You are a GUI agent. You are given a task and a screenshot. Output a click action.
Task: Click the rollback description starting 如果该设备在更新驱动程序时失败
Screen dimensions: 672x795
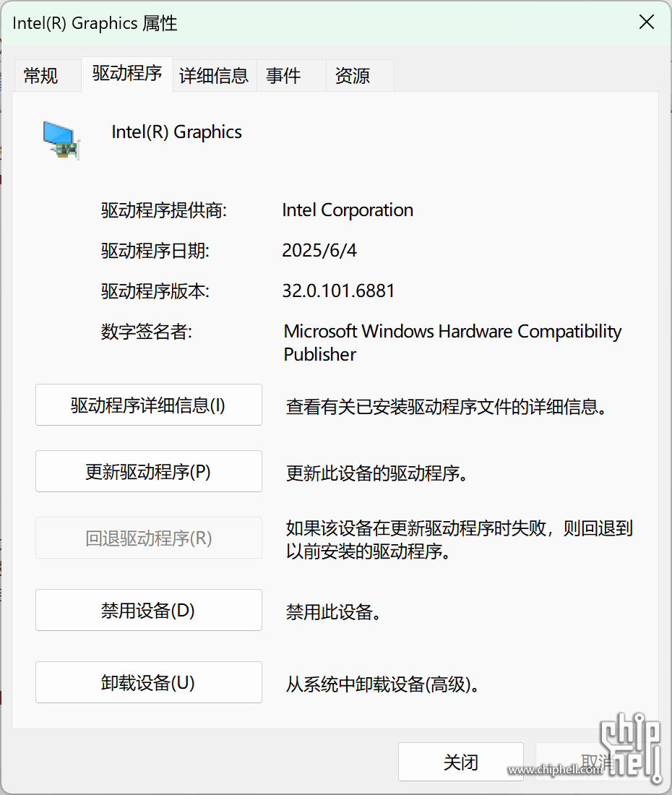(460, 539)
